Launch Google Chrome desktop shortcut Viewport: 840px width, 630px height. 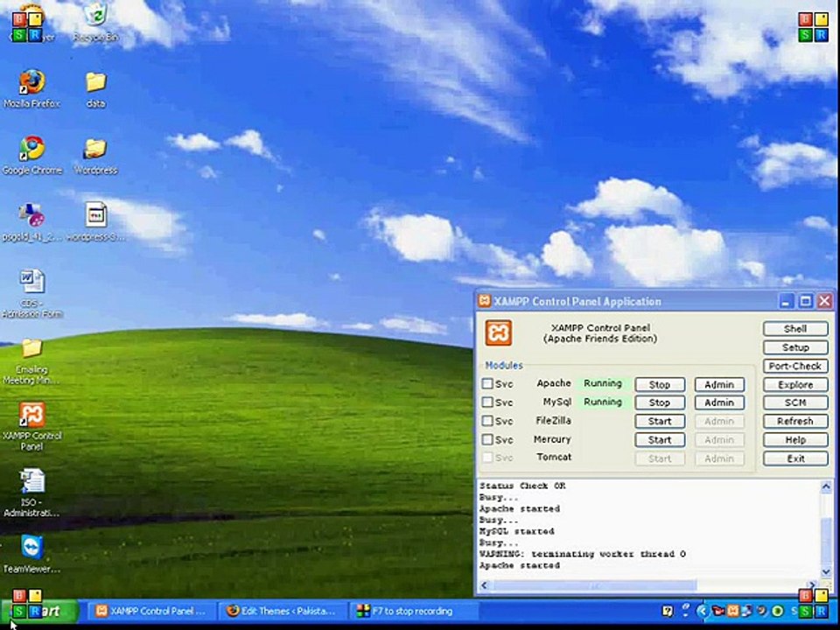click(32, 155)
